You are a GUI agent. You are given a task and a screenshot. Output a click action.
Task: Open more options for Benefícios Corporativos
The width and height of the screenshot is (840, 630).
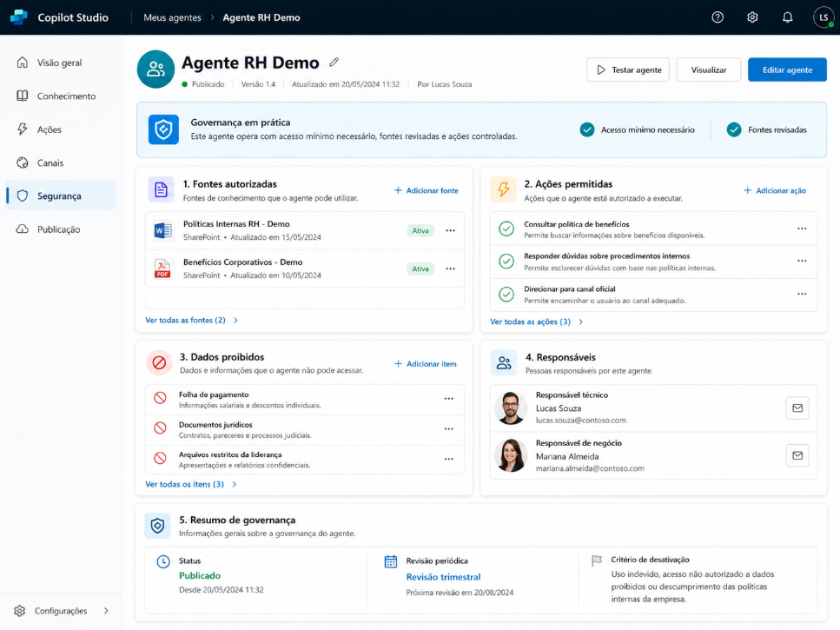[451, 269]
